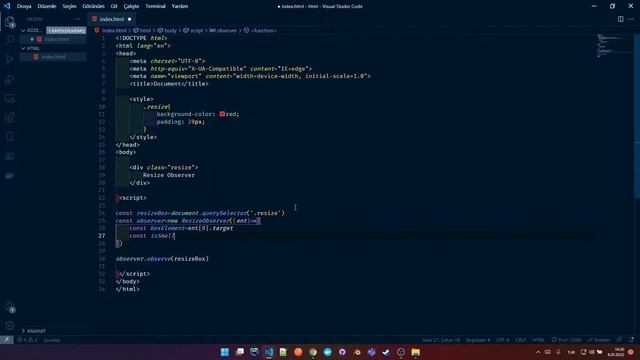640x360 pixels.
Task: Change line ending via CRLF
Action: coord(521,340)
